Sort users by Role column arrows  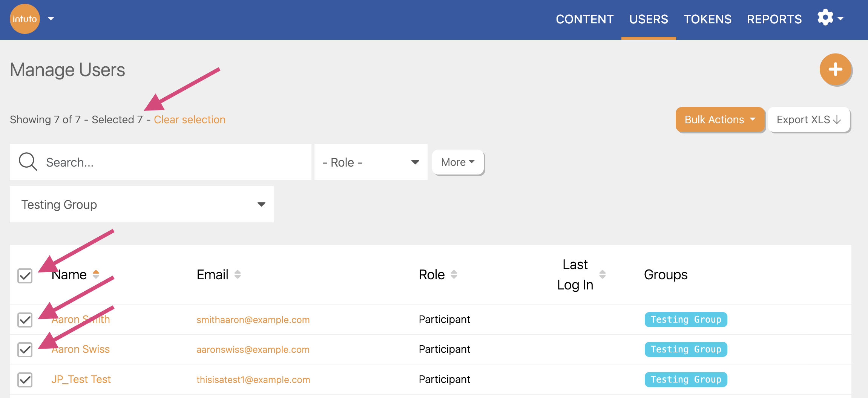point(454,274)
